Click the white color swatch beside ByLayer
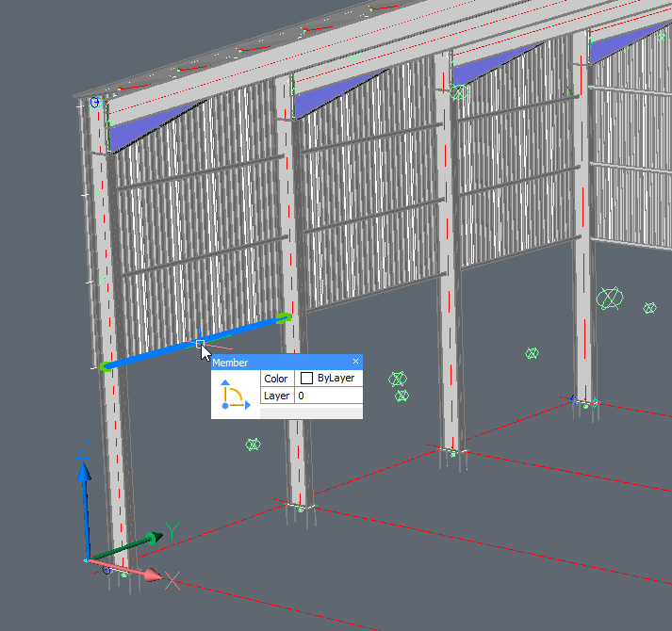 coord(306,379)
